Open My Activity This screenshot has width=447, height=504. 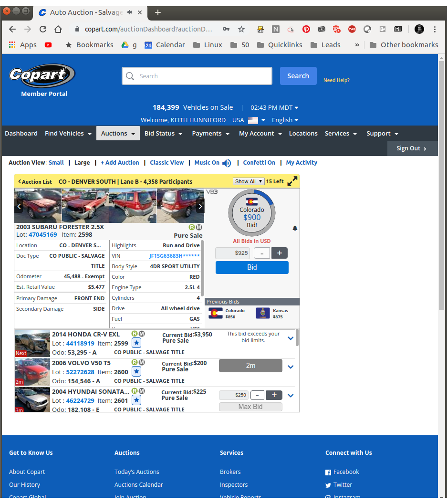pos(301,163)
